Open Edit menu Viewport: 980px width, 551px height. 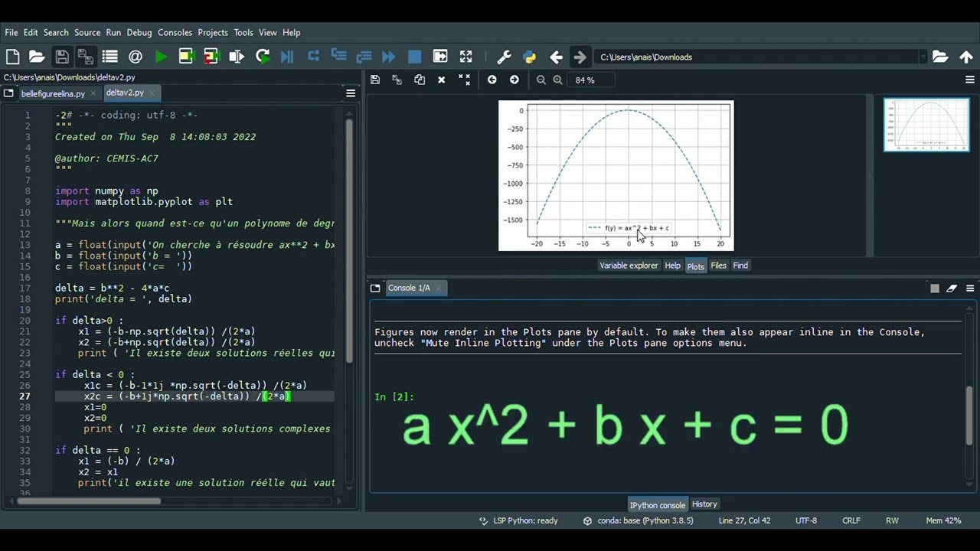31,32
